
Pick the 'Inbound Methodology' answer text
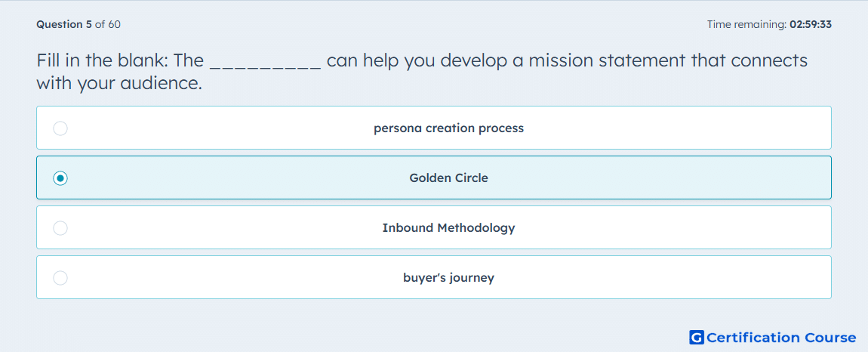(x=448, y=228)
